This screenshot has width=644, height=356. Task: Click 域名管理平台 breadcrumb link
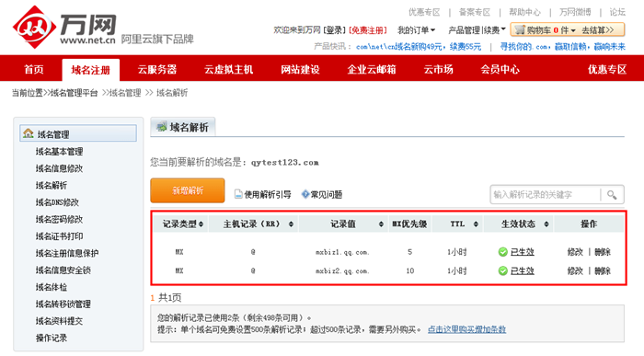pyautogui.click(x=74, y=93)
